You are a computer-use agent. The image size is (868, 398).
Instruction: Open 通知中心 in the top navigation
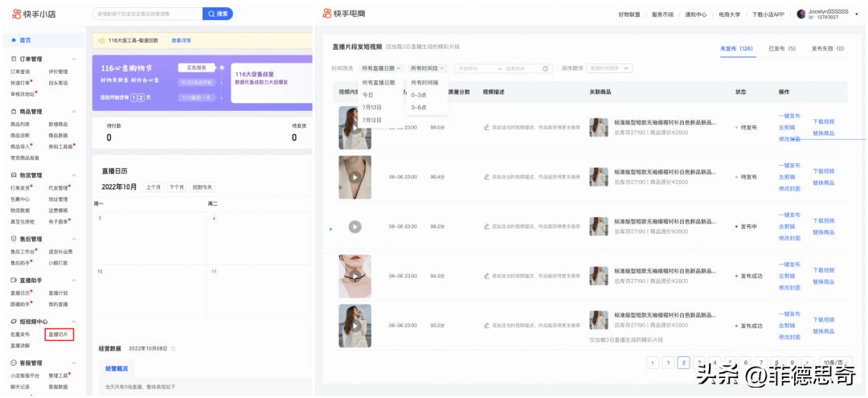696,14
